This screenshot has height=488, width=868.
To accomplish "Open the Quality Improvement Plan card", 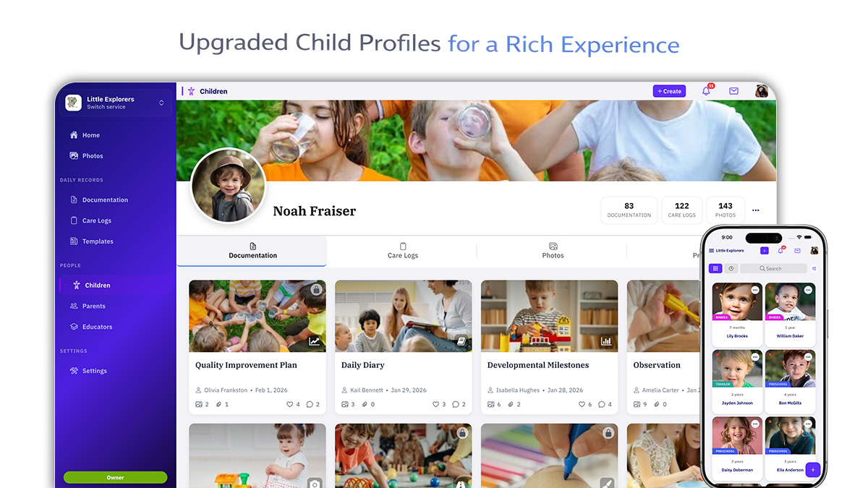I will pyautogui.click(x=258, y=347).
